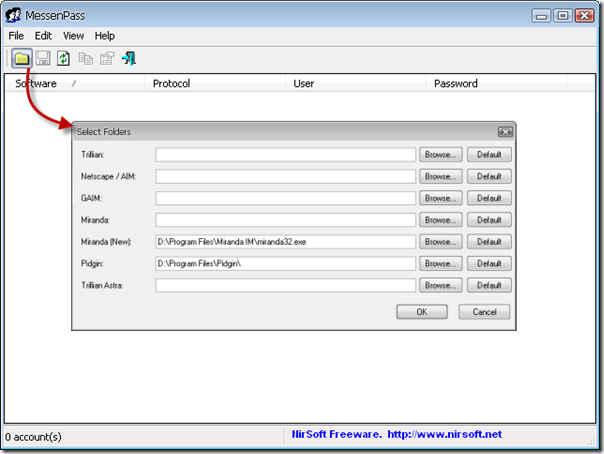Open the File menu
604x454 pixels.
pyautogui.click(x=16, y=36)
